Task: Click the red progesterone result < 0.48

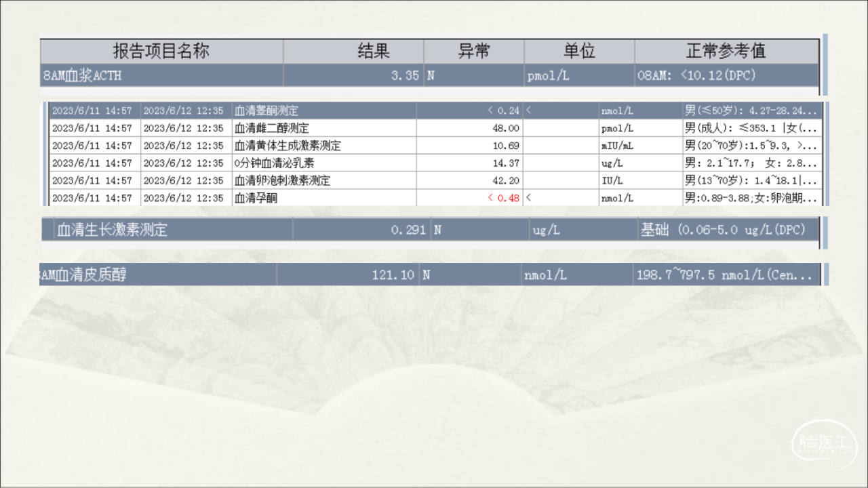Action: tap(504, 199)
